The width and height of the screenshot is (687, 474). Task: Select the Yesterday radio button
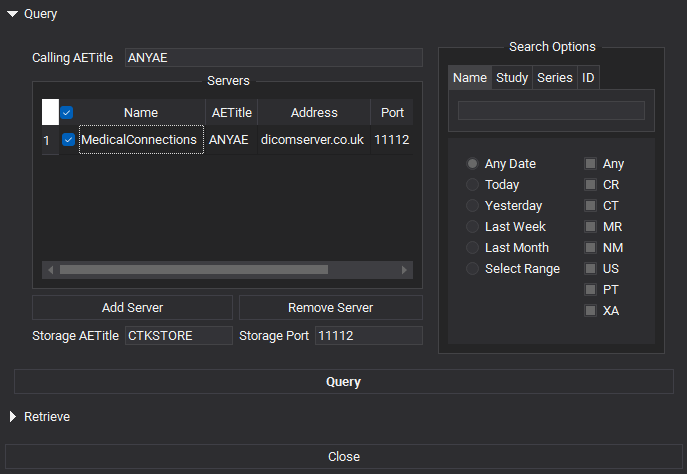pos(472,205)
